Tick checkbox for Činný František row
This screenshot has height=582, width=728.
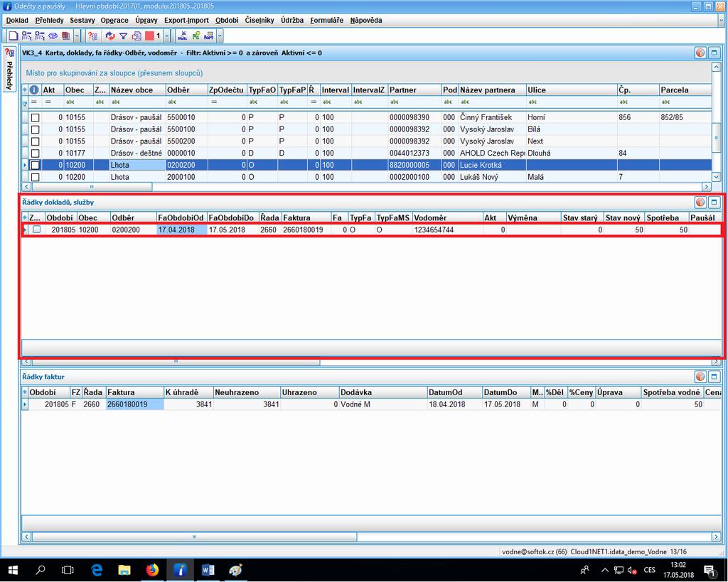coord(36,117)
